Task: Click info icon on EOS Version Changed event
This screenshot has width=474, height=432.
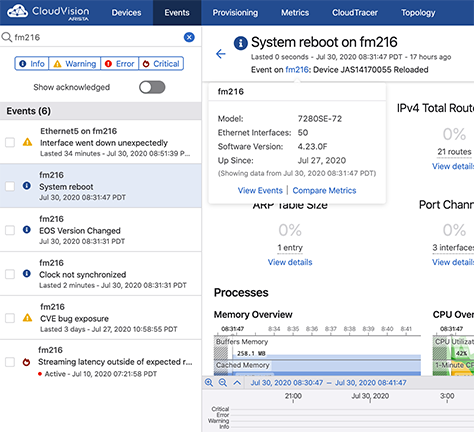Action: (27, 230)
